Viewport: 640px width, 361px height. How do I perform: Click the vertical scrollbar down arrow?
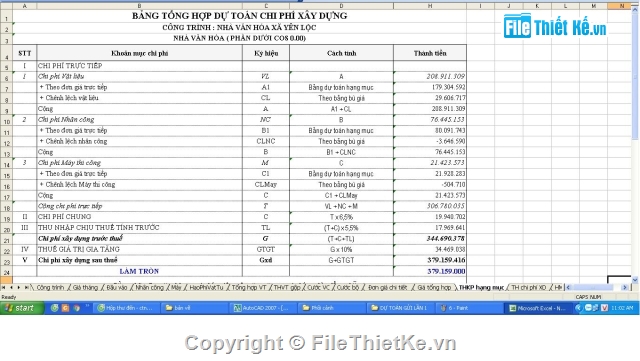(635, 280)
